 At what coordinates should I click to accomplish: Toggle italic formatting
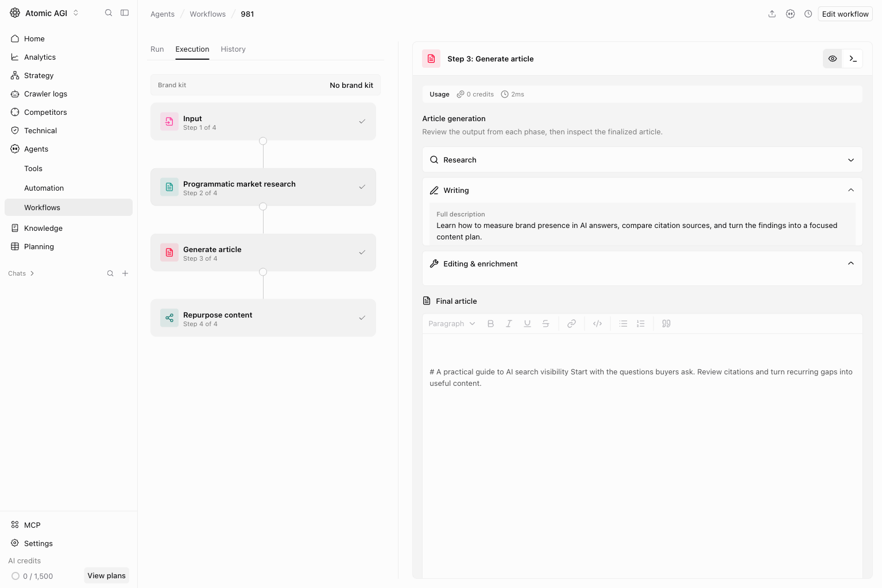click(x=509, y=324)
